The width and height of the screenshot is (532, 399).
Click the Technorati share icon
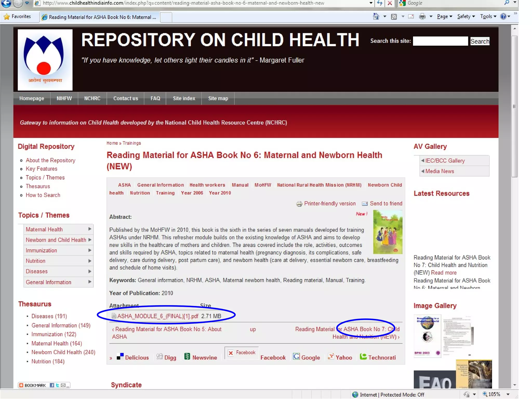363,357
